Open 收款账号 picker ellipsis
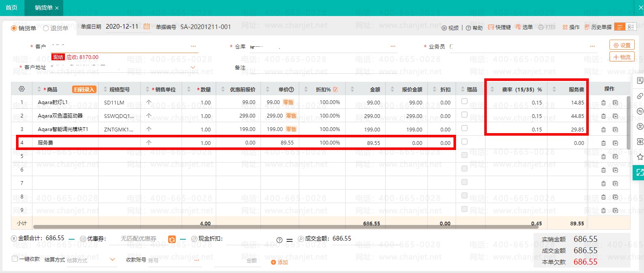 click(x=196, y=260)
